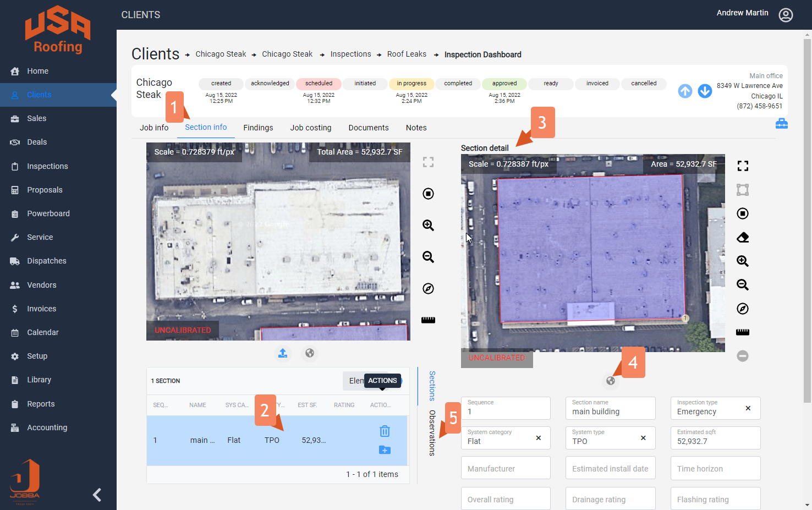
Task: Open Inspections in the sidebar
Action: click(x=47, y=166)
